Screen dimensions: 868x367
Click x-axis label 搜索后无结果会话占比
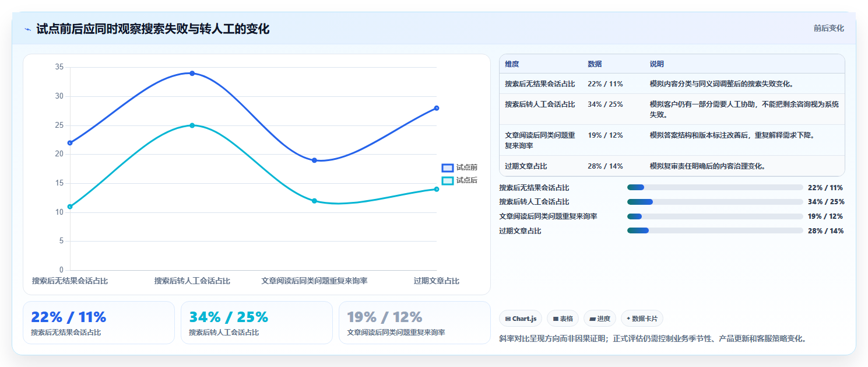tap(70, 281)
